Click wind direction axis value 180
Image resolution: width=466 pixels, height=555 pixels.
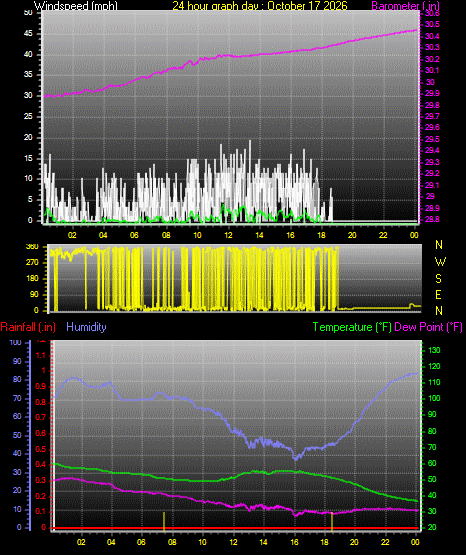tap(32, 278)
